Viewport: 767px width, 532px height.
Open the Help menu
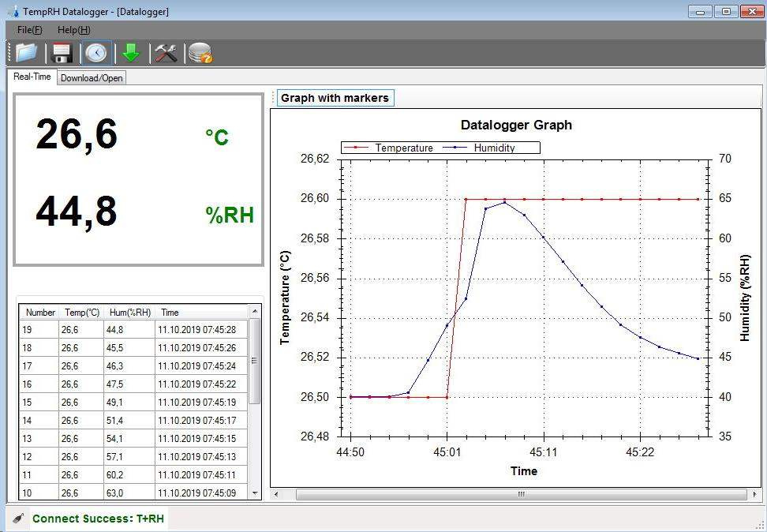[73, 30]
